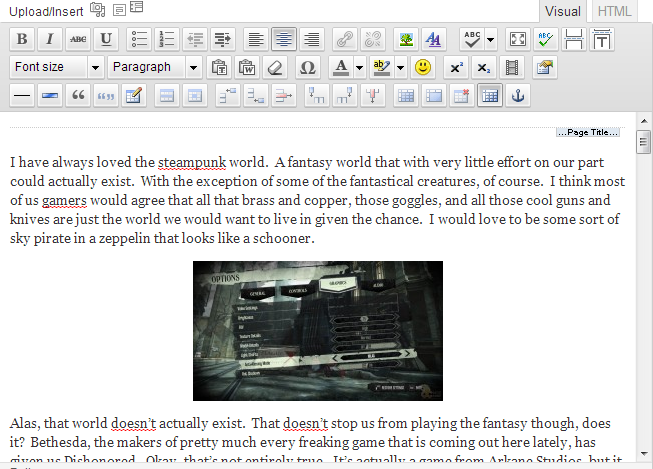Insert a citation quote
Image resolution: width=653 pixels, height=469 pixels.
[106, 95]
